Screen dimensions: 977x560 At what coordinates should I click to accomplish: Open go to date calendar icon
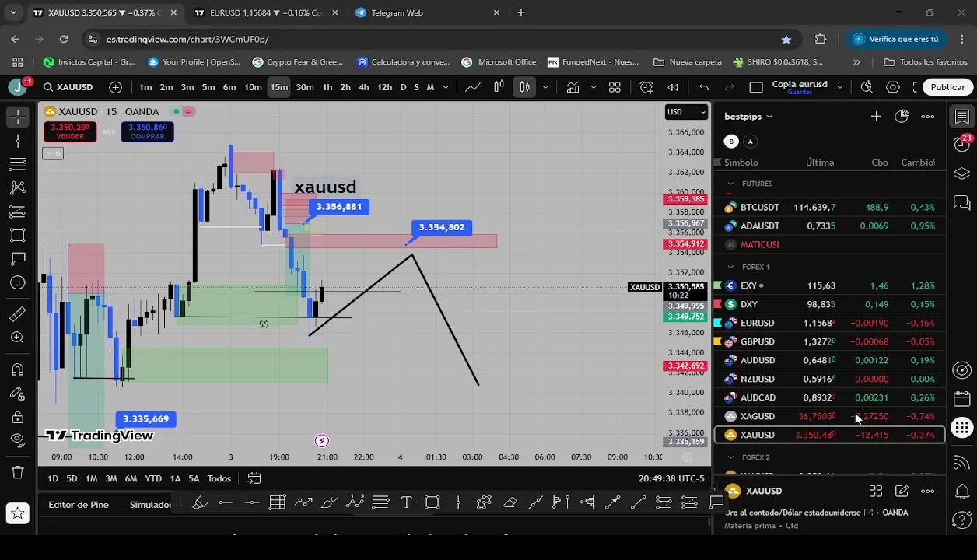[x=254, y=478]
